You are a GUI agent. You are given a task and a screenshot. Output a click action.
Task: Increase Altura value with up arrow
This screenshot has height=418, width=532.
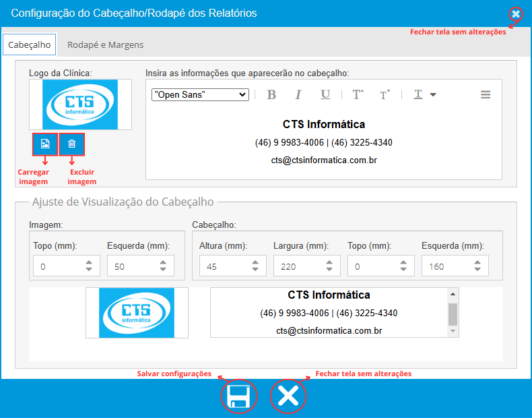pos(255,262)
